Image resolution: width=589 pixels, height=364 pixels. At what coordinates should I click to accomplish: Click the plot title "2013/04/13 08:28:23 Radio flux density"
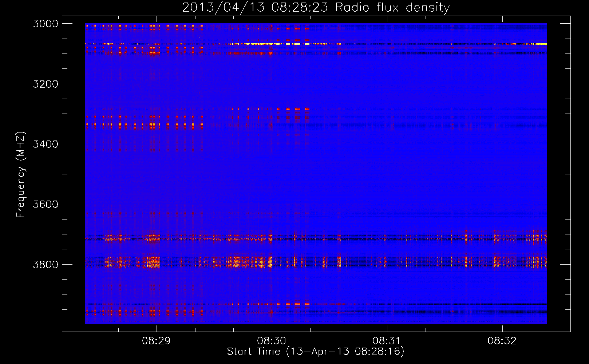(x=316, y=7)
